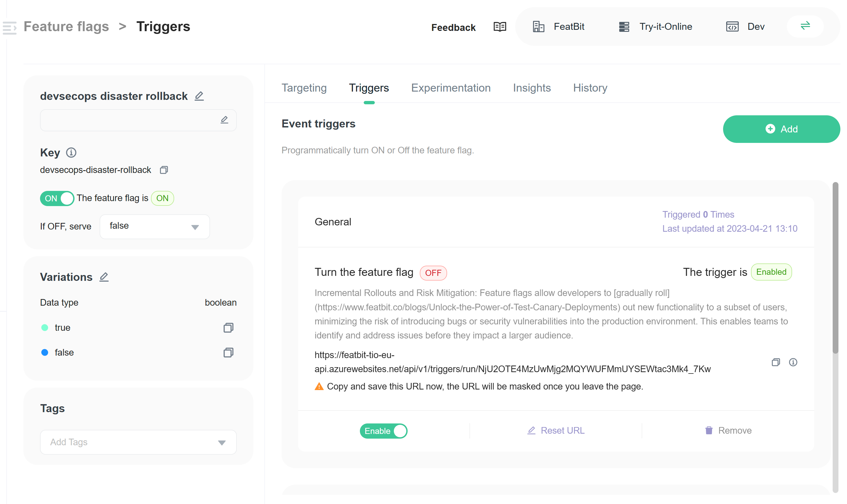Image resolution: width=847 pixels, height=504 pixels.
Task: Collapse the sidebar menu icon
Action: click(9, 28)
